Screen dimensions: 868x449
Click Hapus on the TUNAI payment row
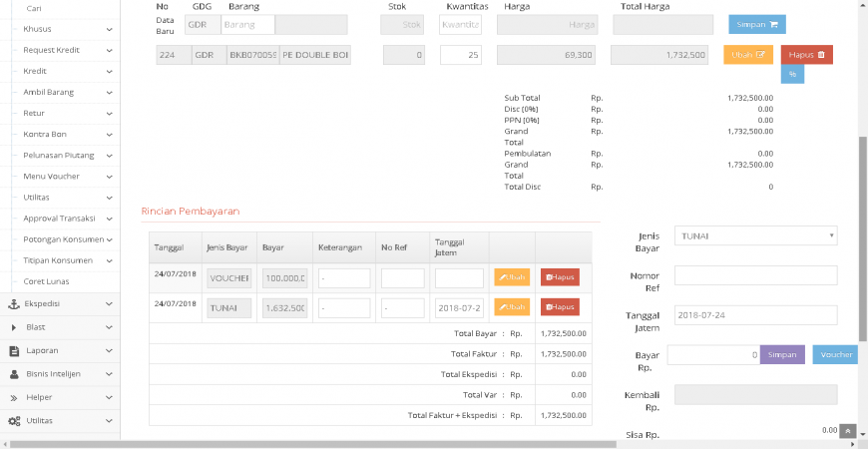point(560,307)
